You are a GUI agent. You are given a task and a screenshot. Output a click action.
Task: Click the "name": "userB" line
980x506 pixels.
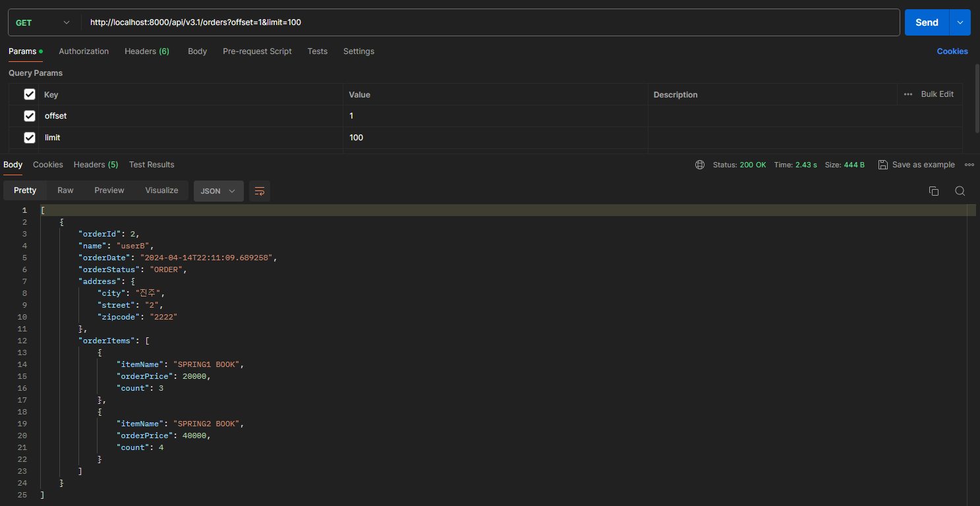116,246
